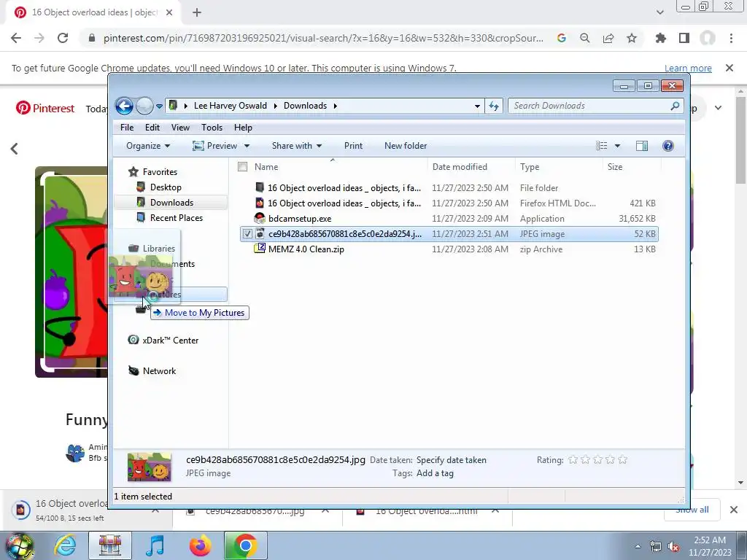Open xDark Center in navigation pane
This screenshot has height=560, width=747.
169,341
